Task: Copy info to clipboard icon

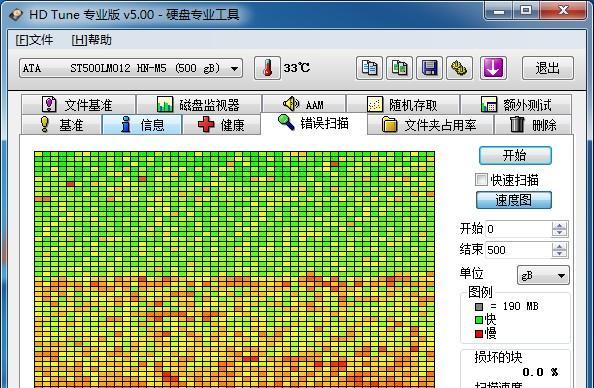Action: click(x=369, y=68)
